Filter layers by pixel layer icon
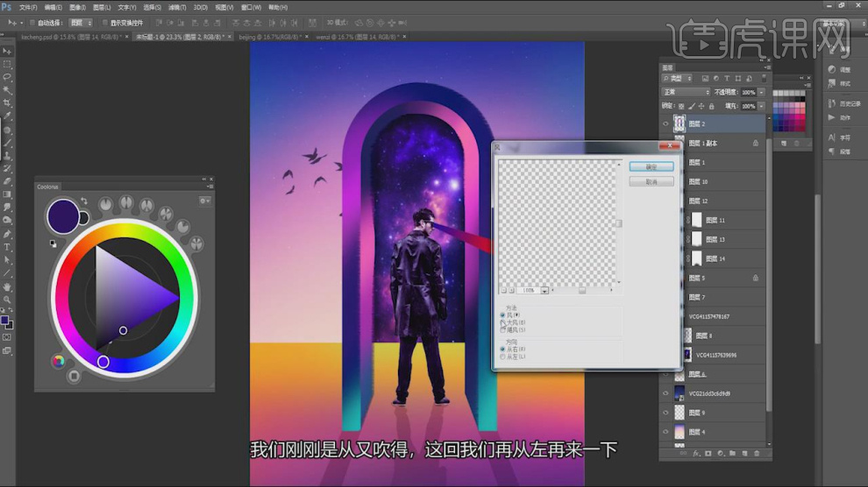Screen dimensions: 868x487 (705, 79)
